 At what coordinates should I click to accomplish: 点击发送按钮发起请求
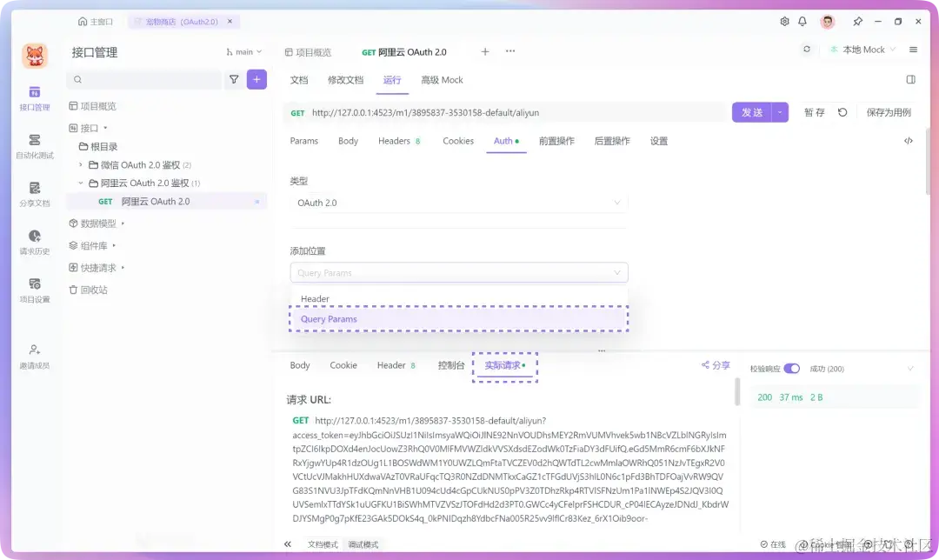[753, 113]
